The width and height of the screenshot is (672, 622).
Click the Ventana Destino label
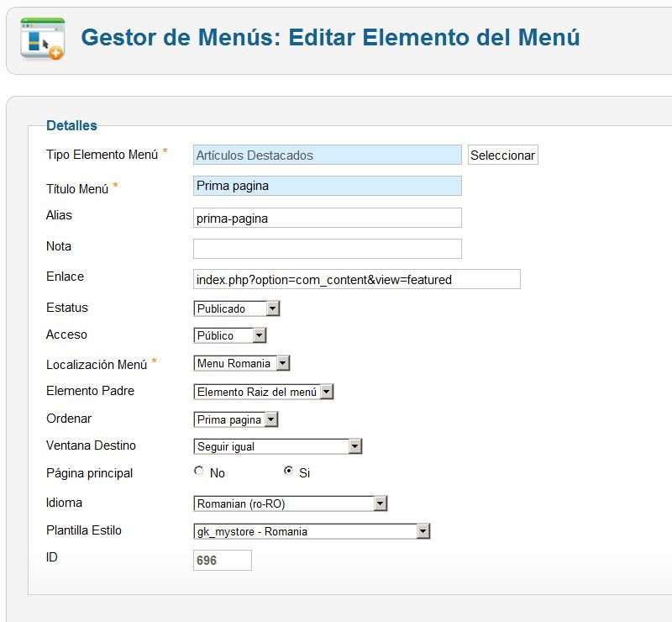(x=92, y=445)
